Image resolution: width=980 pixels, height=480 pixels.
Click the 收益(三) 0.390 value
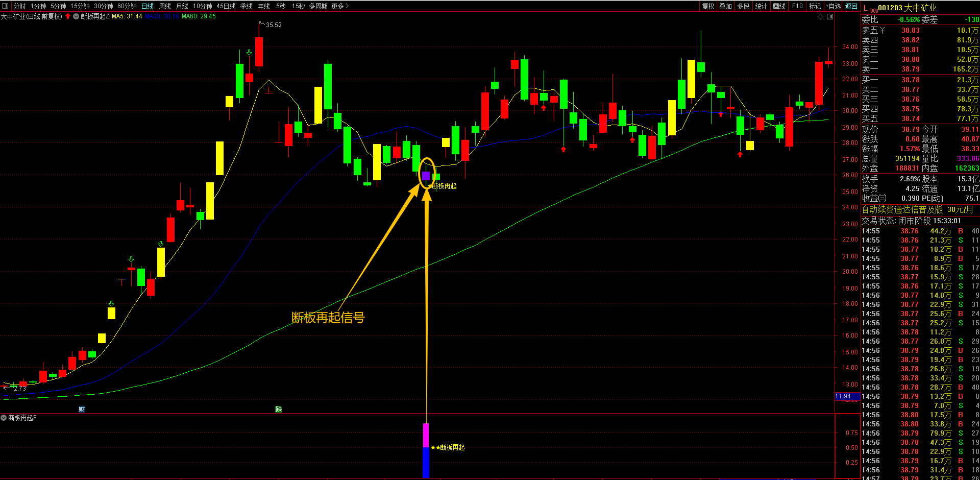pyautogui.click(x=911, y=198)
